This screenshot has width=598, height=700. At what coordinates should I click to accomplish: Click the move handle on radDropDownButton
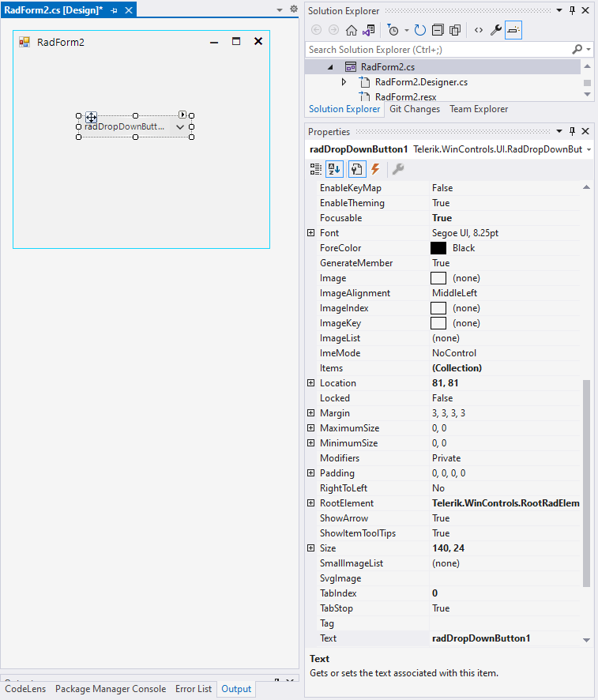pos(91,118)
